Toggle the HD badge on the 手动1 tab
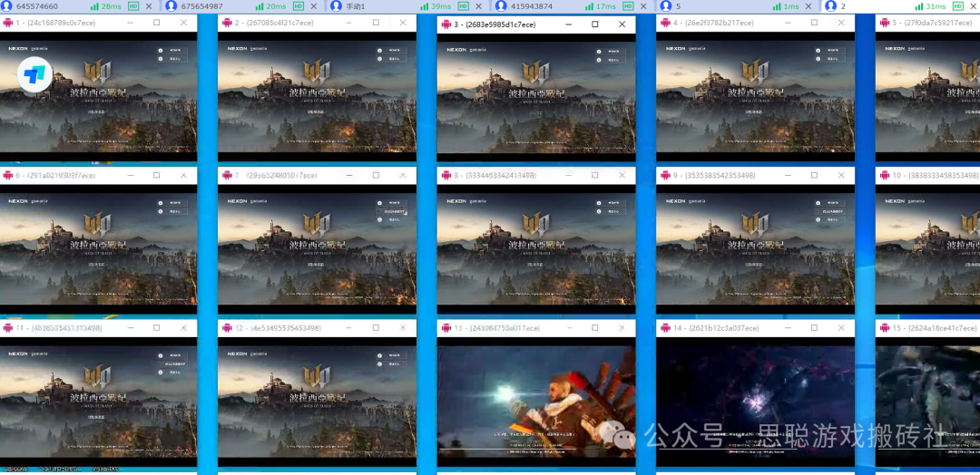This screenshot has width=980, height=475. coord(463,6)
